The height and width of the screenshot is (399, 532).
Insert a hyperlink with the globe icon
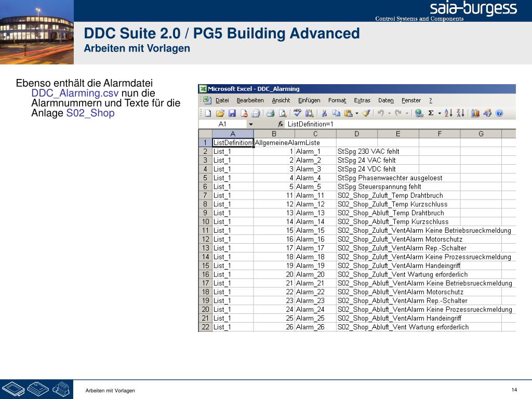tap(419, 113)
